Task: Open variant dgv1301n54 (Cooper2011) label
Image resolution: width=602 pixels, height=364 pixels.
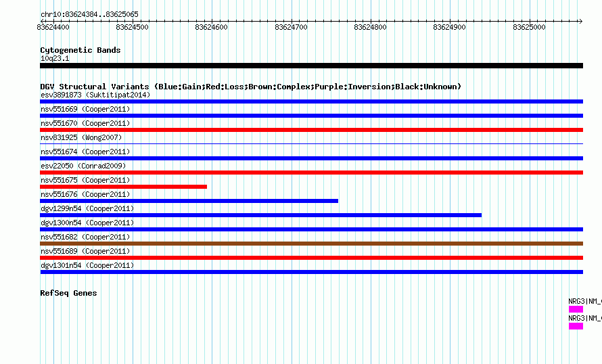Action: click(x=87, y=265)
